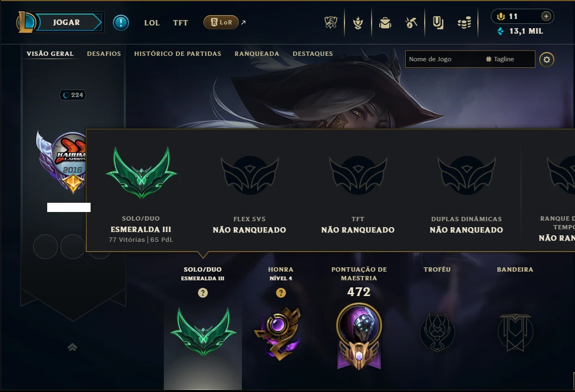Screen dimensions: 575x392
Task: Open the profile settings gear icon
Action: pos(546,60)
